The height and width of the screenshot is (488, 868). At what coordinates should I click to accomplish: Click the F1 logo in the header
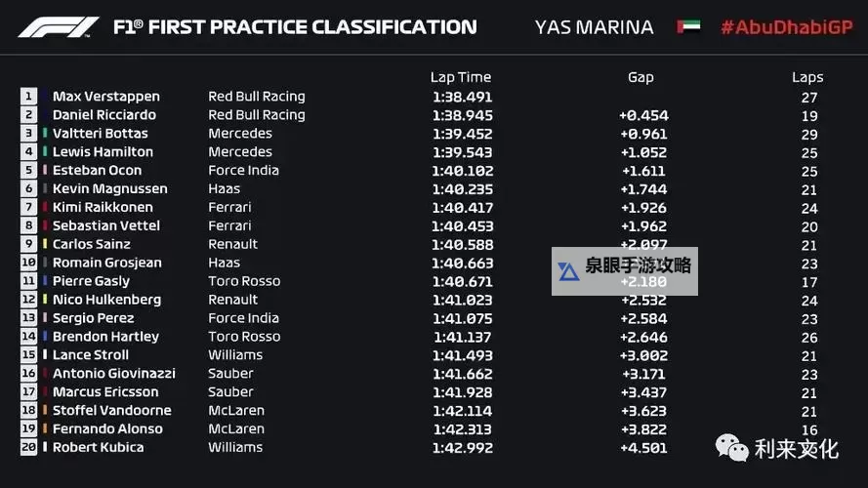pyautogui.click(x=59, y=27)
